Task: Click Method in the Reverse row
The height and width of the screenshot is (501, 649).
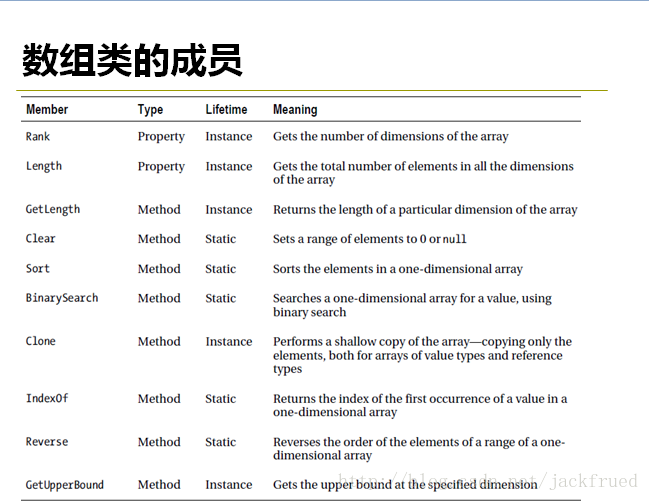Action: point(159,442)
